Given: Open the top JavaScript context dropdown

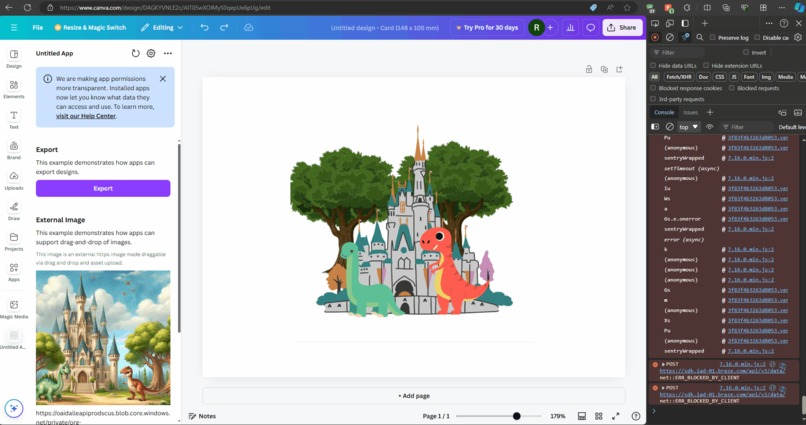Looking at the screenshot, I should 689,127.
